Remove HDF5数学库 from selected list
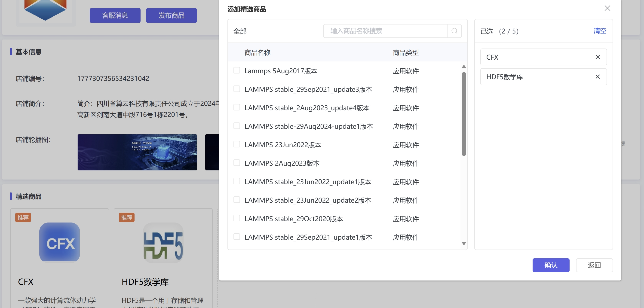Viewport: 644px width, 308px height. (598, 77)
